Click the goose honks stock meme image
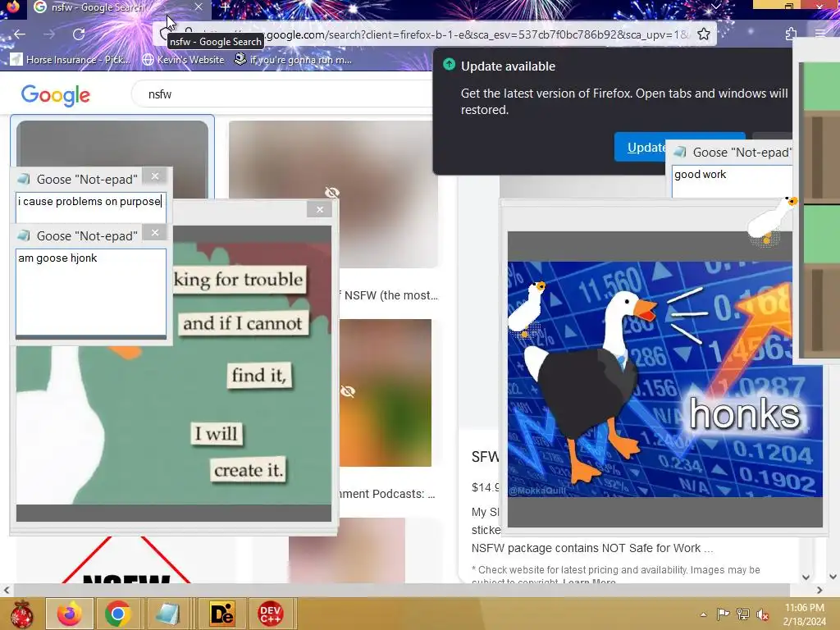 tap(664, 379)
